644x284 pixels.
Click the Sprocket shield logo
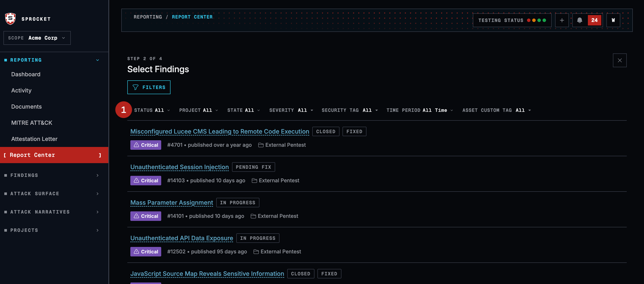(x=10, y=19)
